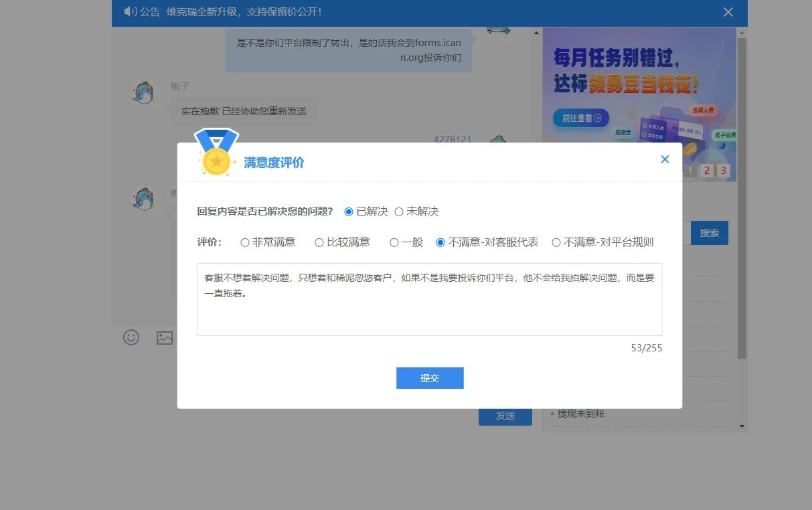Switch to banner slide 3
812x510 pixels.
tap(723, 171)
